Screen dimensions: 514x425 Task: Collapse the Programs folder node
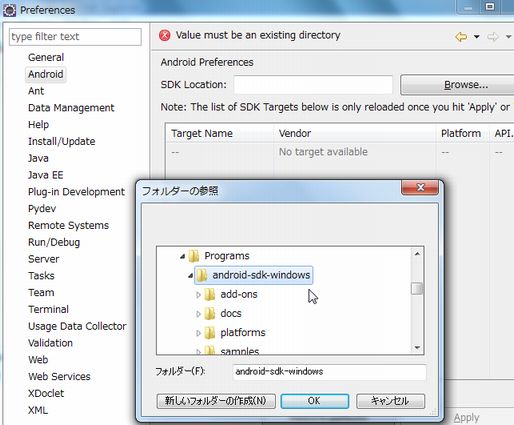[182, 256]
